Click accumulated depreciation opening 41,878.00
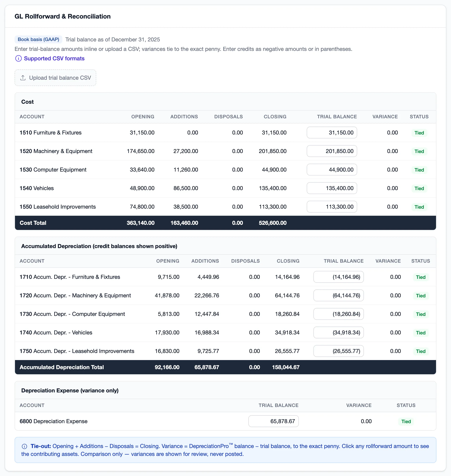The height and width of the screenshot is (476, 451). point(167,295)
